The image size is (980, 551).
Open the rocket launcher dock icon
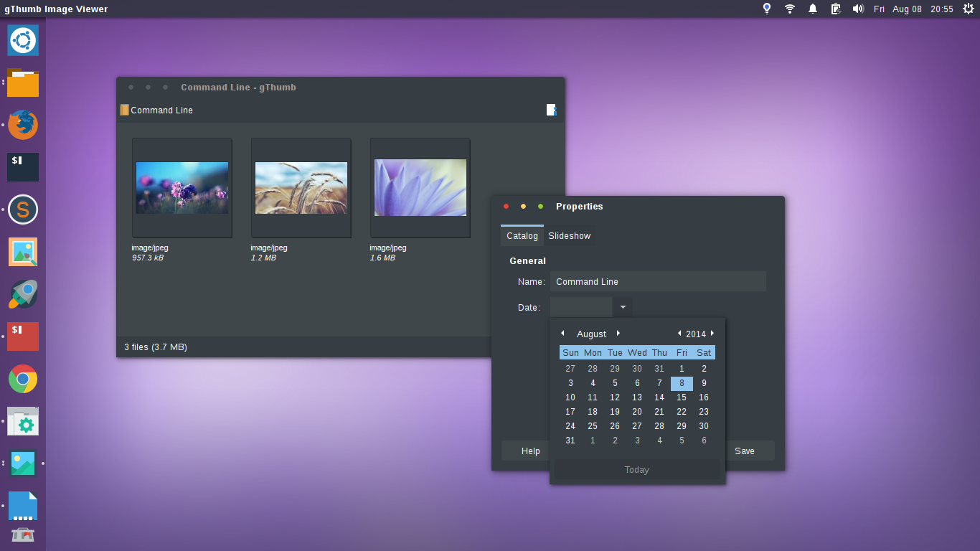pyautogui.click(x=23, y=294)
